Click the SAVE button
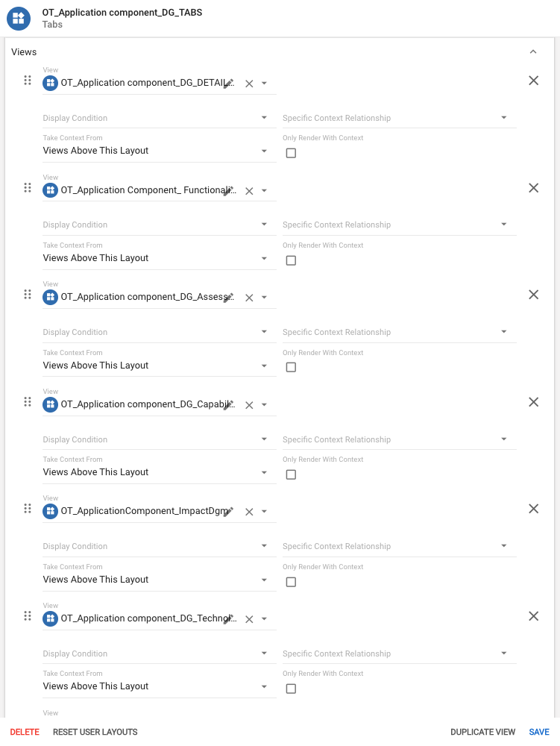 (539, 732)
